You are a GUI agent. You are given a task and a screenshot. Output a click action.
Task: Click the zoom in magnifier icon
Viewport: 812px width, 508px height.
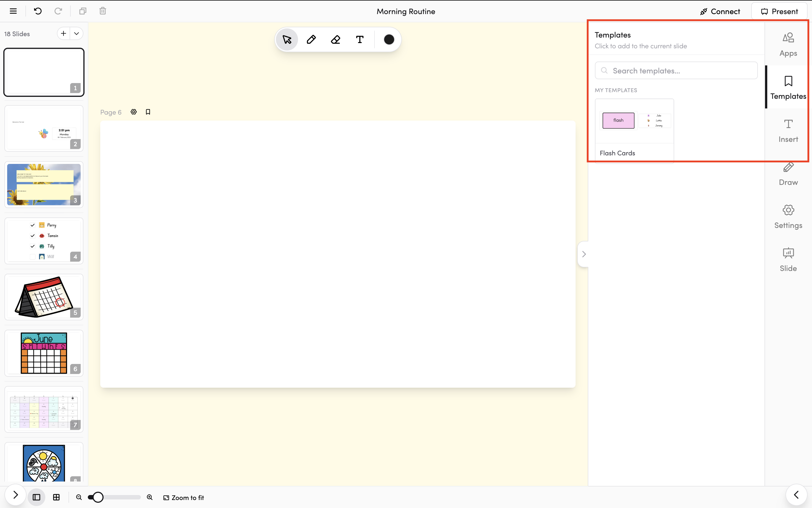(x=150, y=497)
